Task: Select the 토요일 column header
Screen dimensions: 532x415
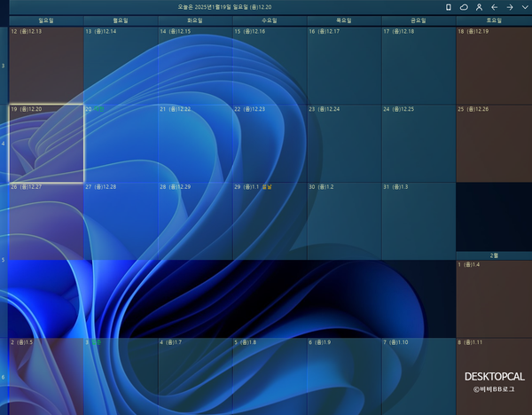Action: tap(494, 20)
